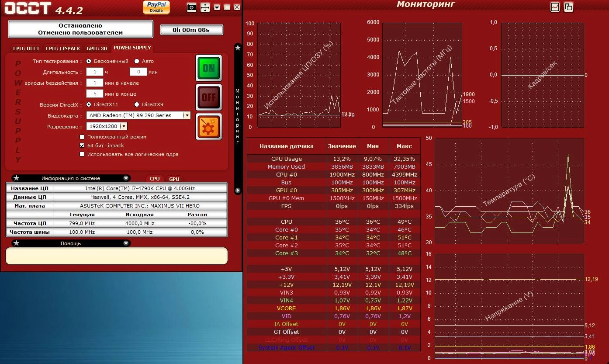Switch to GPU:3D tab
The height and width of the screenshot is (364, 609).
pyautogui.click(x=97, y=49)
